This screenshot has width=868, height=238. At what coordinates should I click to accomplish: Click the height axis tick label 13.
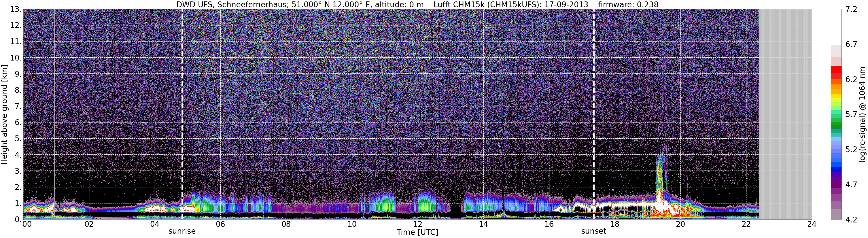(16, 10)
